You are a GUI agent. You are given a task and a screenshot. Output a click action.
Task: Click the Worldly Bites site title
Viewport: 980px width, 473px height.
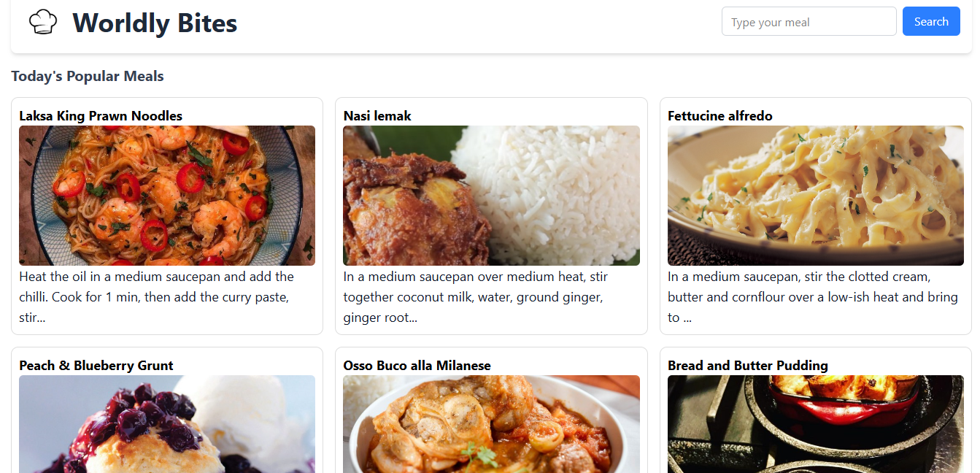pyautogui.click(x=155, y=23)
